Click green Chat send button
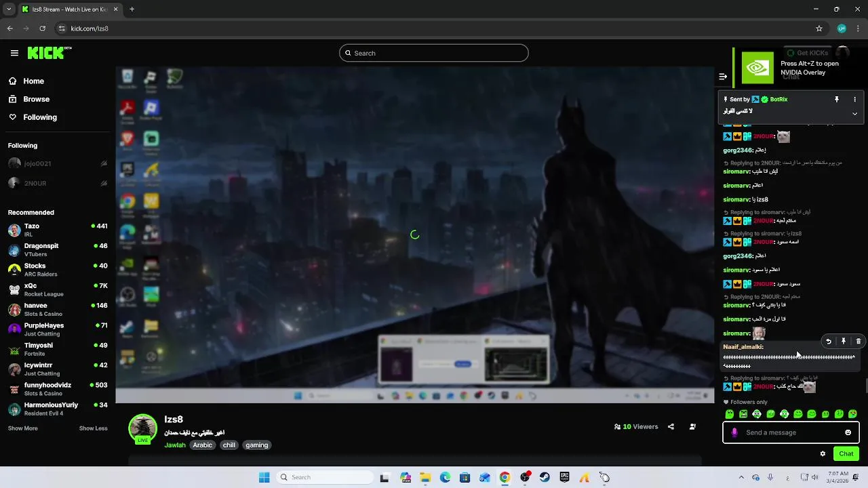Viewport: 868px width, 488px height. (846, 453)
